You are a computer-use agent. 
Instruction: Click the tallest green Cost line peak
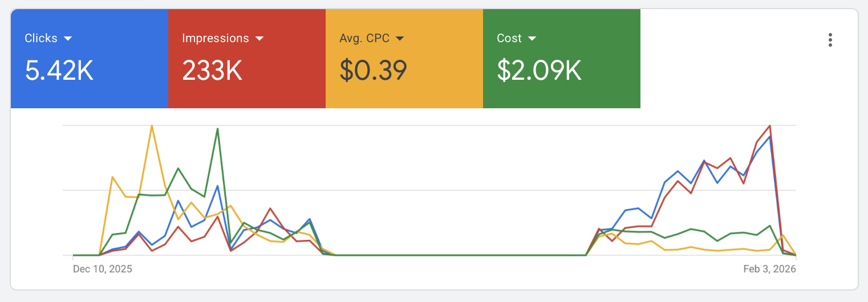click(x=217, y=129)
